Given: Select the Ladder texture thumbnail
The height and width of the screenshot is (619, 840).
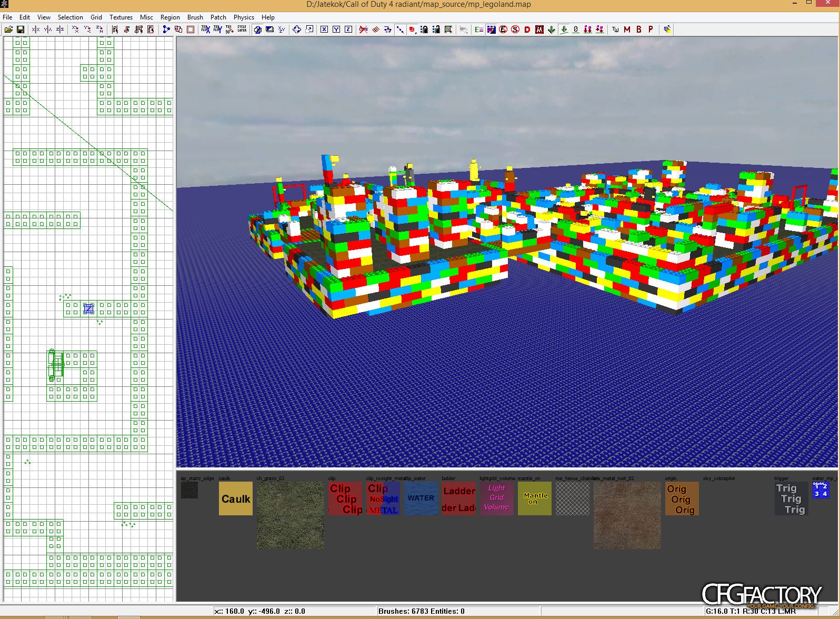Looking at the screenshot, I should click(x=459, y=498).
